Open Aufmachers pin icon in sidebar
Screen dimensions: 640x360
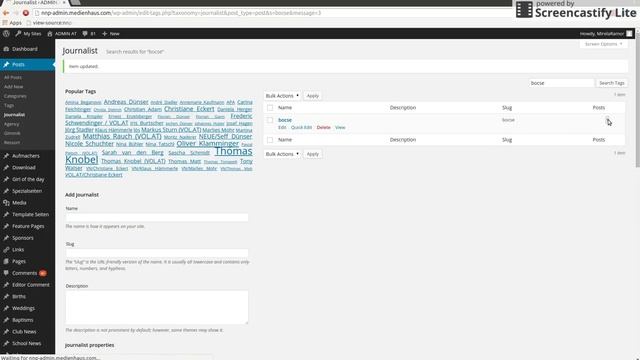point(6,156)
